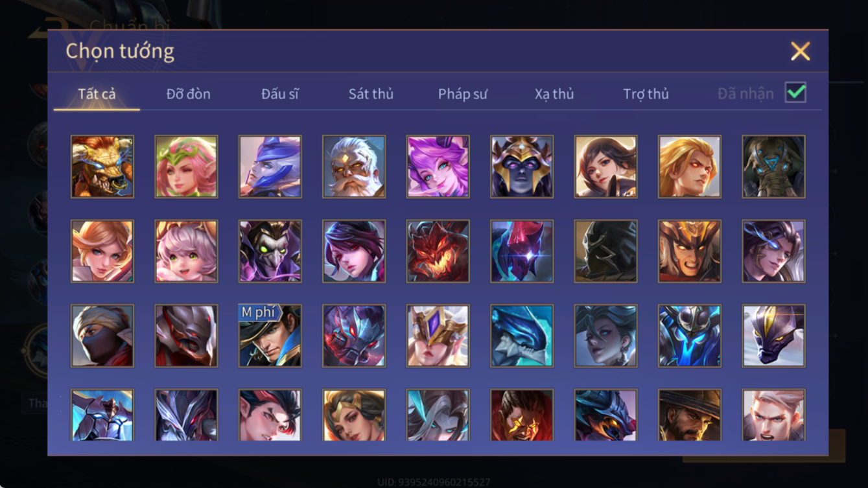Open the Sát thủ tab
This screenshot has width=868, height=488.
point(371,94)
